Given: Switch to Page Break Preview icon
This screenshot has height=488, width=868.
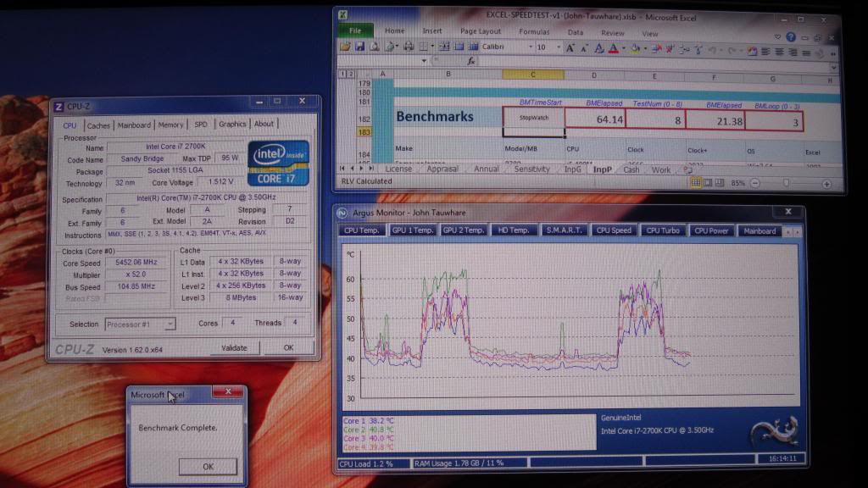Looking at the screenshot, I should coord(719,183).
